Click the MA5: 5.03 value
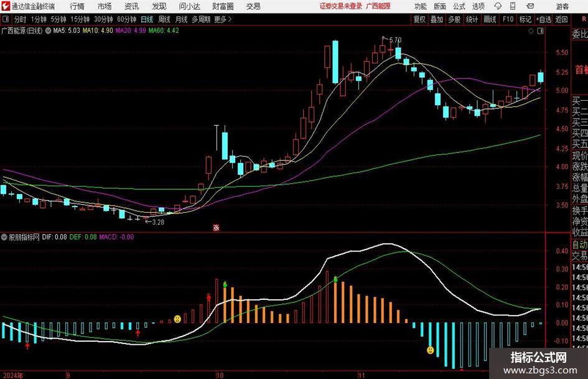This screenshot has width=588, height=379. (67, 30)
